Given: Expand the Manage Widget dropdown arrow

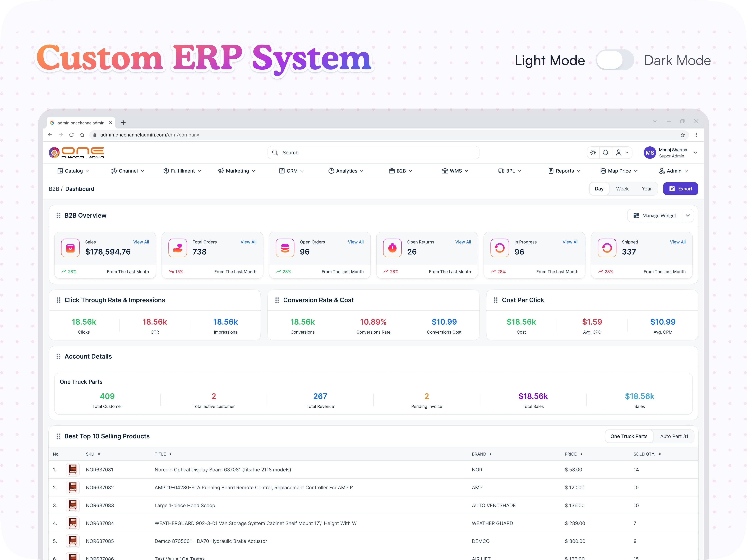Looking at the screenshot, I should pos(688,216).
